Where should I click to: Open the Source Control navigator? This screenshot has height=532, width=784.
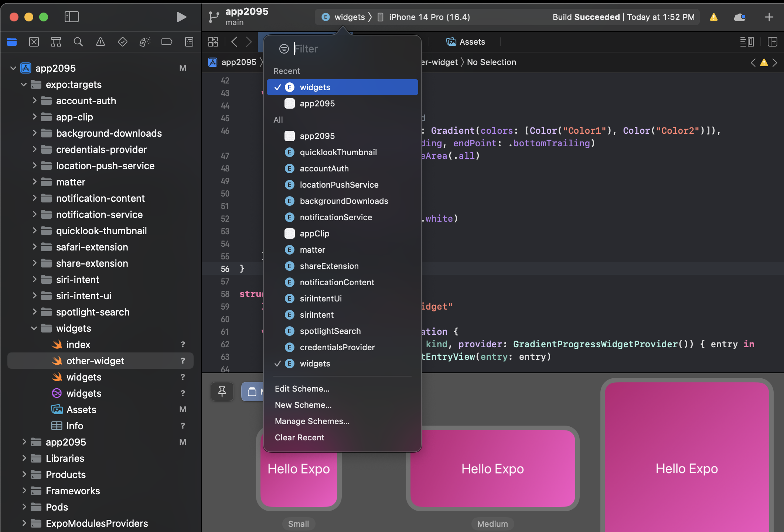coord(34,42)
